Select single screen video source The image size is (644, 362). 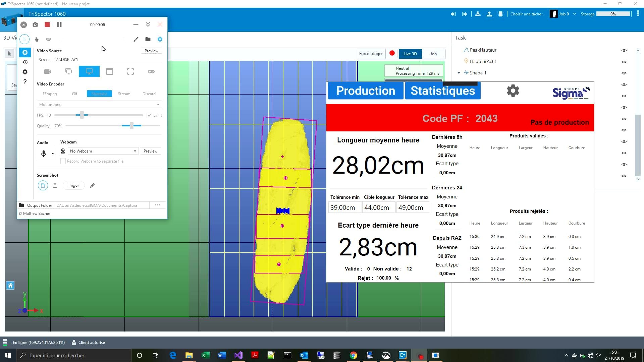click(x=89, y=71)
